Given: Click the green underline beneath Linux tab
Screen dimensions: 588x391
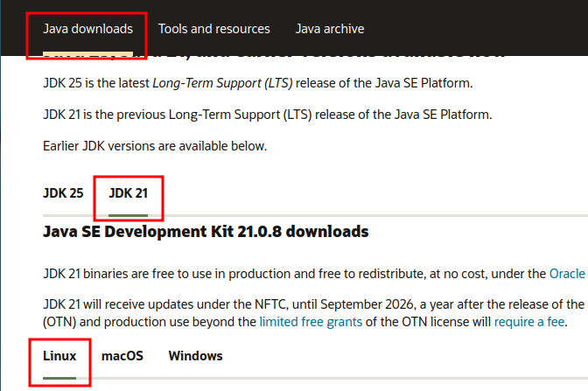Looking at the screenshot, I should [x=59, y=379].
